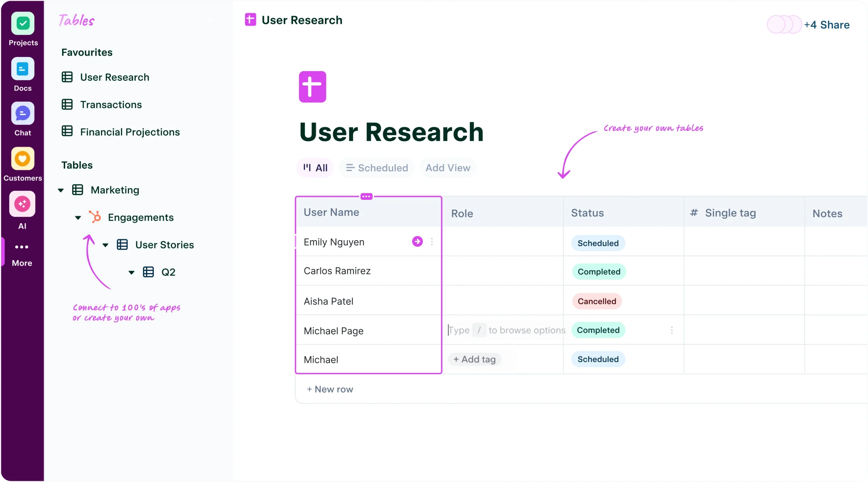Click Add tag in Michael's Role cell

(x=475, y=359)
